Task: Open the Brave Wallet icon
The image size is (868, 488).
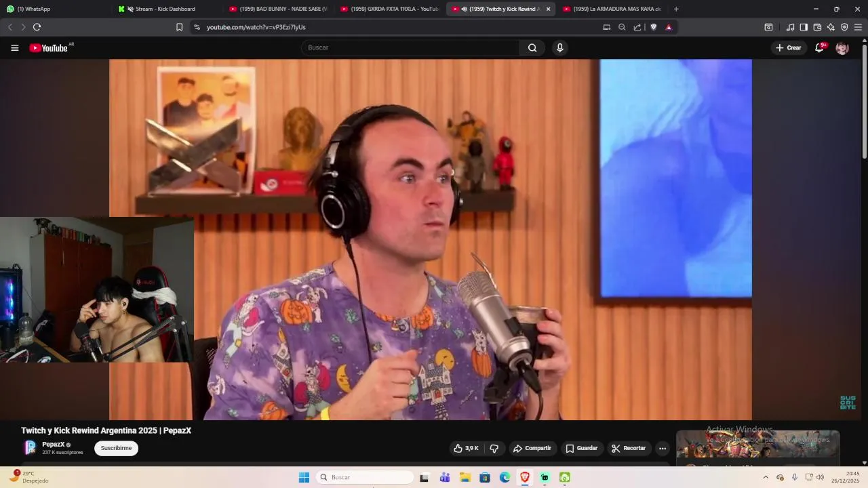Action: point(817,27)
